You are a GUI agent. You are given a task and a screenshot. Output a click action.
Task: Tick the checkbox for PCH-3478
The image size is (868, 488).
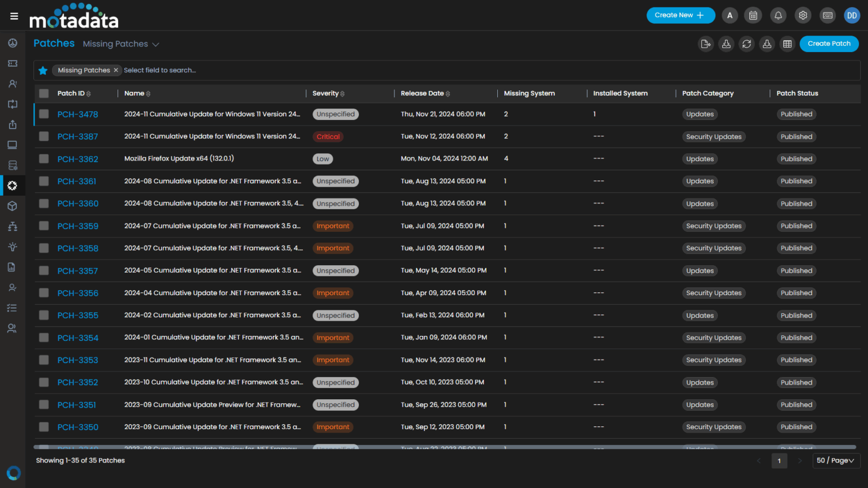[x=44, y=114]
